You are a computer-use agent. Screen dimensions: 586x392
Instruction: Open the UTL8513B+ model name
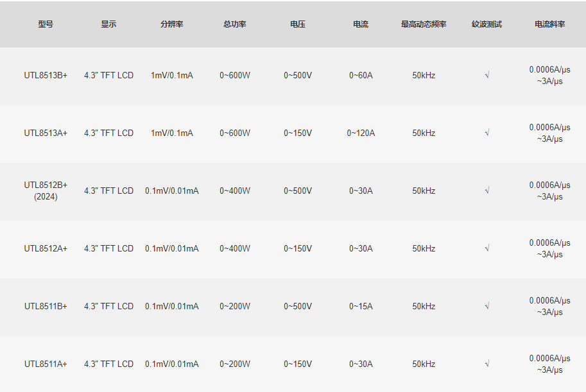[x=46, y=75]
